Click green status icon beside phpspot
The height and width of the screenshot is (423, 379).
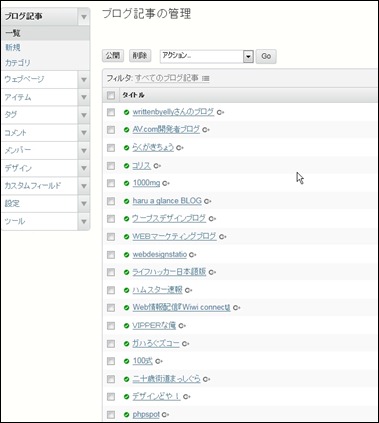[x=126, y=415]
